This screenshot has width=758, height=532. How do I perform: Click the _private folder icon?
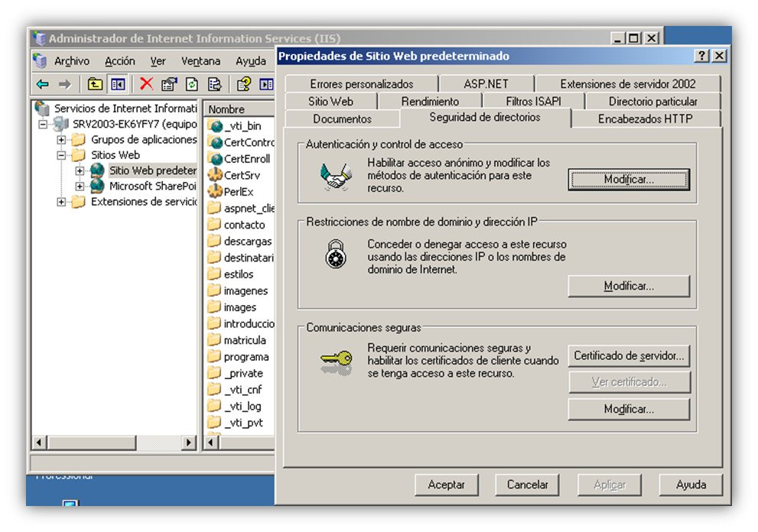pyautogui.click(x=214, y=372)
